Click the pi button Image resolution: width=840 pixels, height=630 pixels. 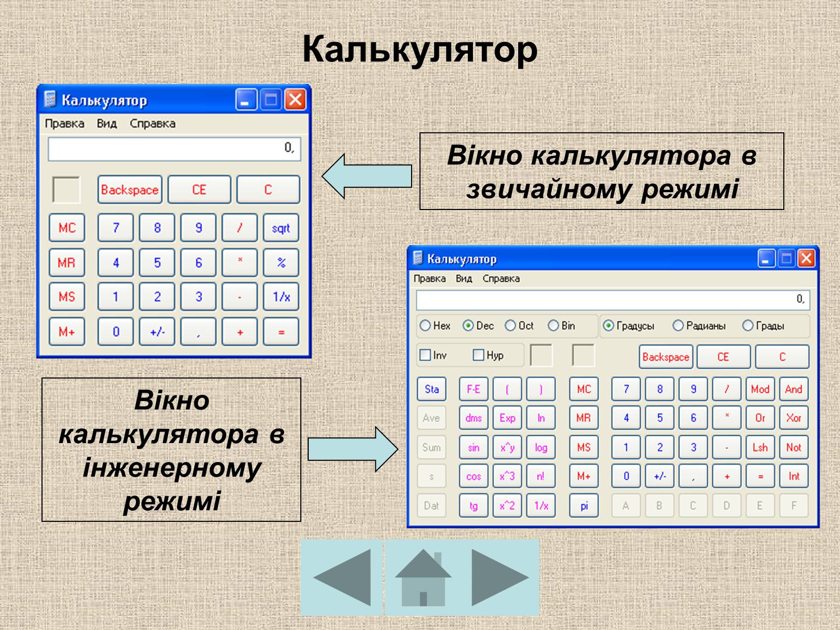tap(584, 506)
